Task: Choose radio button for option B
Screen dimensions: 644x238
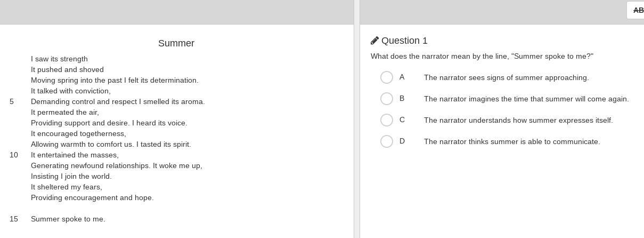Action: coord(387,99)
